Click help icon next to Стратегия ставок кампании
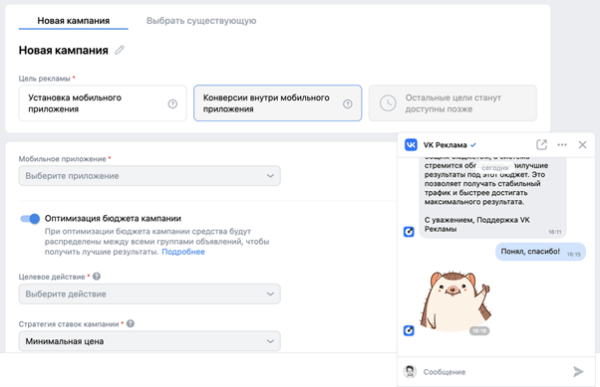The width and height of the screenshot is (600, 387). tap(130, 323)
